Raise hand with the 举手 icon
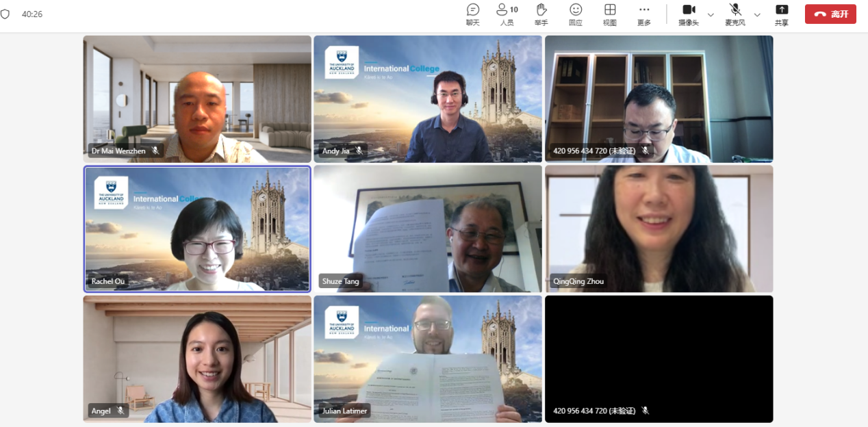The width and height of the screenshot is (868, 427). click(541, 14)
